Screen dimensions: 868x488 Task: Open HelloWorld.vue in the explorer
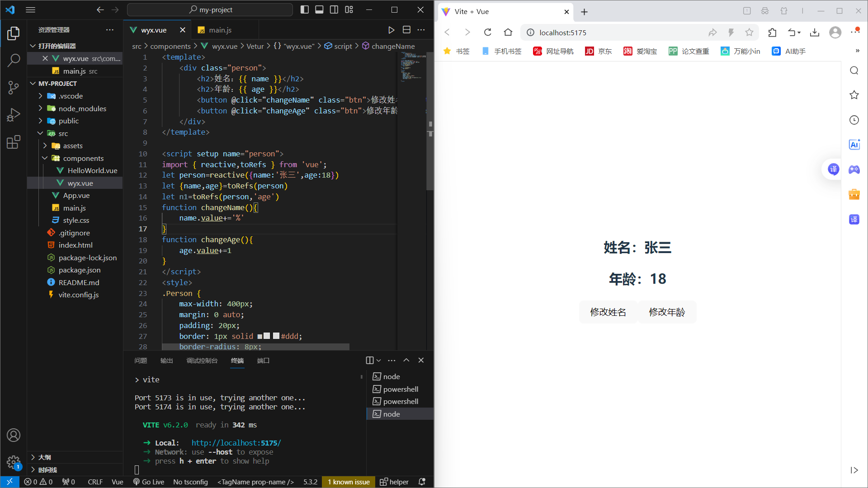(x=92, y=170)
